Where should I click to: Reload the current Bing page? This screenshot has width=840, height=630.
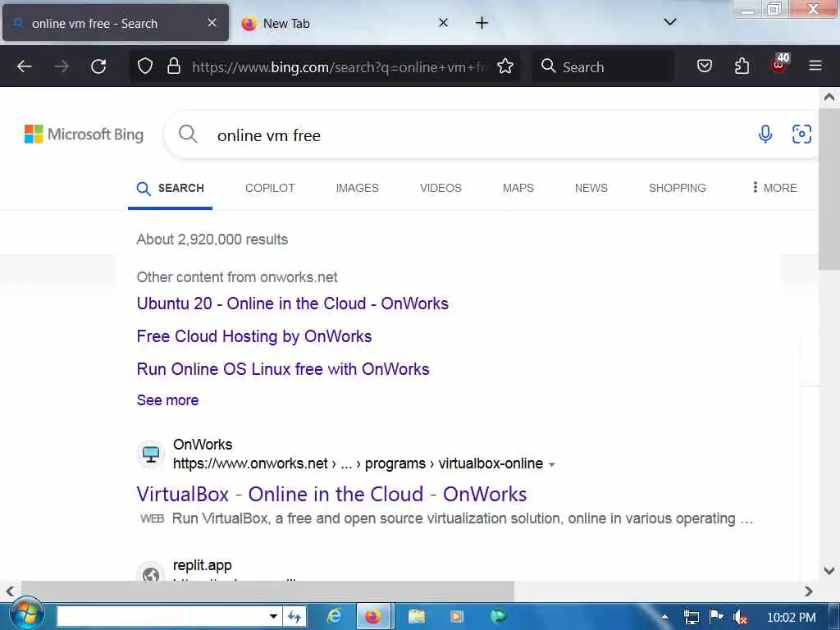tap(98, 66)
